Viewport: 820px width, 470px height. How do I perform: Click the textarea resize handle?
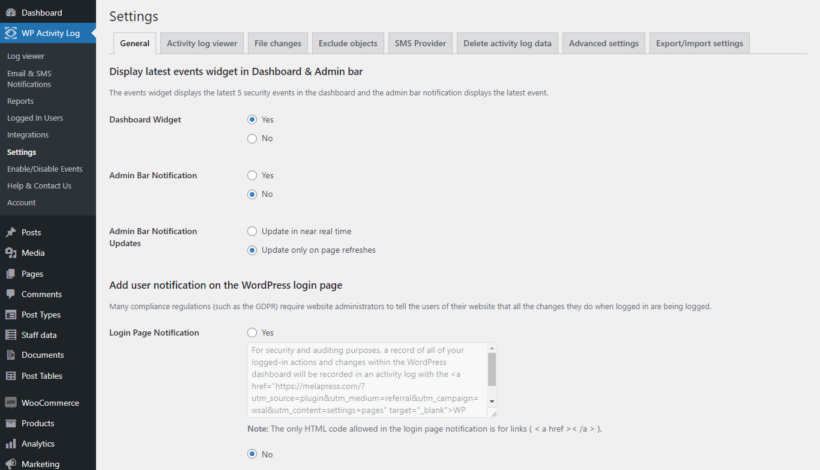[x=493, y=413]
